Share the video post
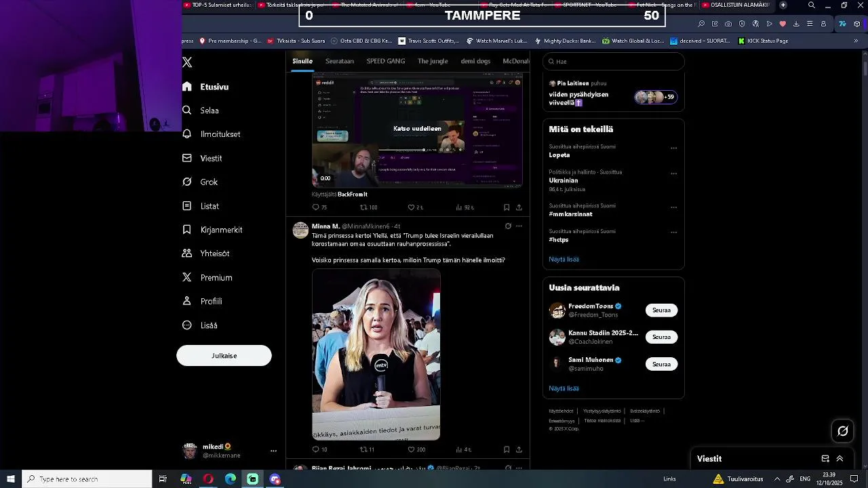Viewport: 868px width, 488px height. point(519,207)
